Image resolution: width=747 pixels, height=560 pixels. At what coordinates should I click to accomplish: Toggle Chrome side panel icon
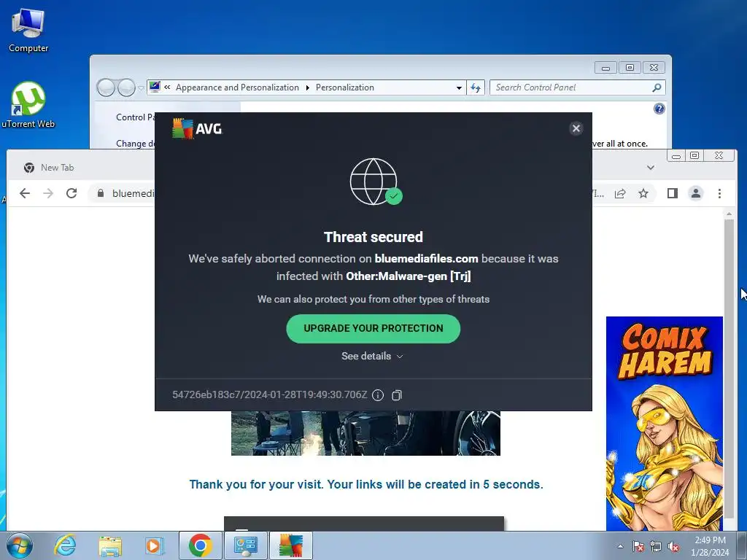pyautogui.click(x=672, y=193)
